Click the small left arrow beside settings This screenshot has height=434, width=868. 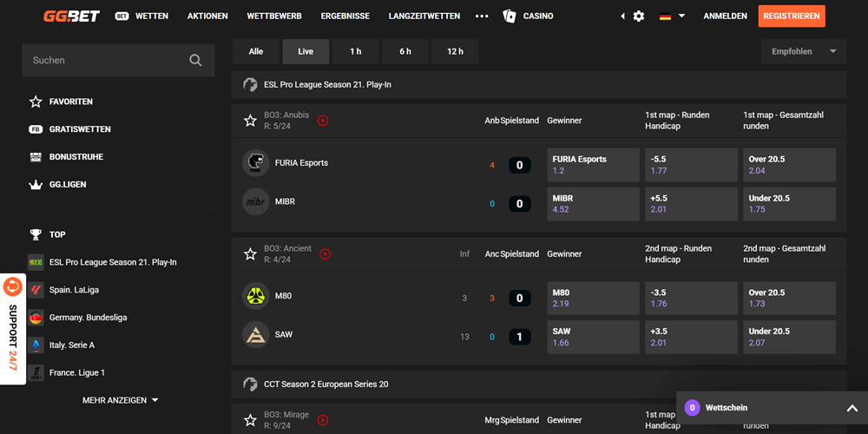(x=622, y=16)
